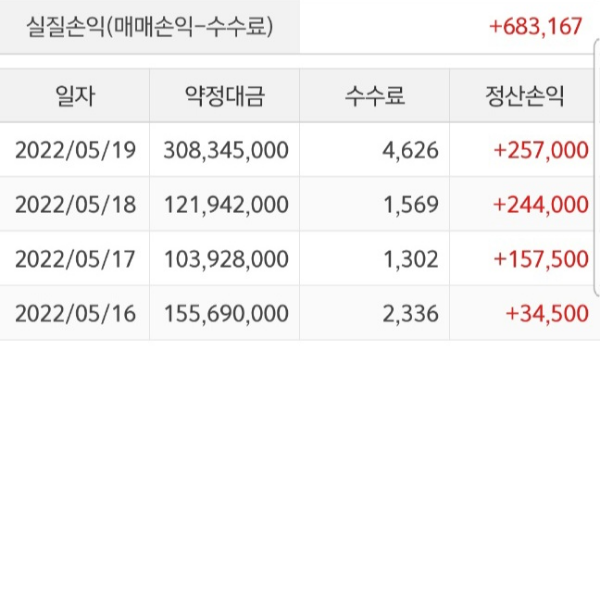Click the 약정대금 column header

tap(225, 96)
